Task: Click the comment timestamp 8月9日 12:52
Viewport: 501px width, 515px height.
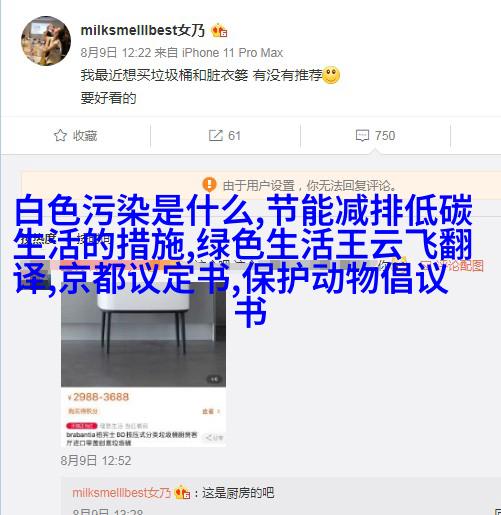Action: point(96,461)
